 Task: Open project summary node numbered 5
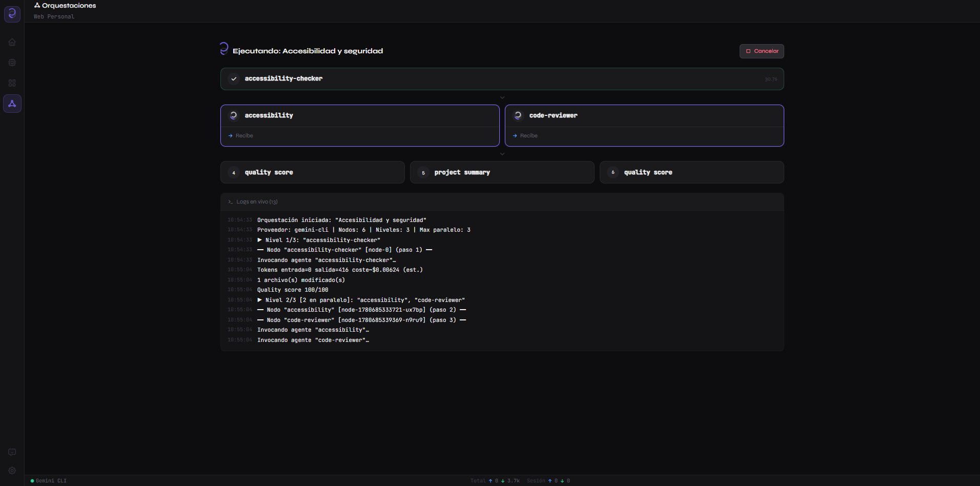point(502,172)
